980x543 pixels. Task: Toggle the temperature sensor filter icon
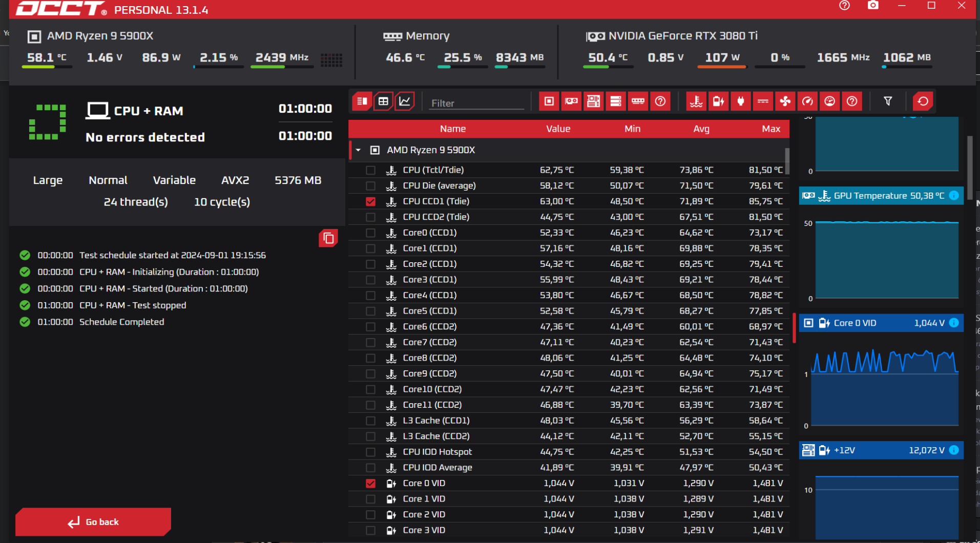pyautogui.click(x=696, y=101)
